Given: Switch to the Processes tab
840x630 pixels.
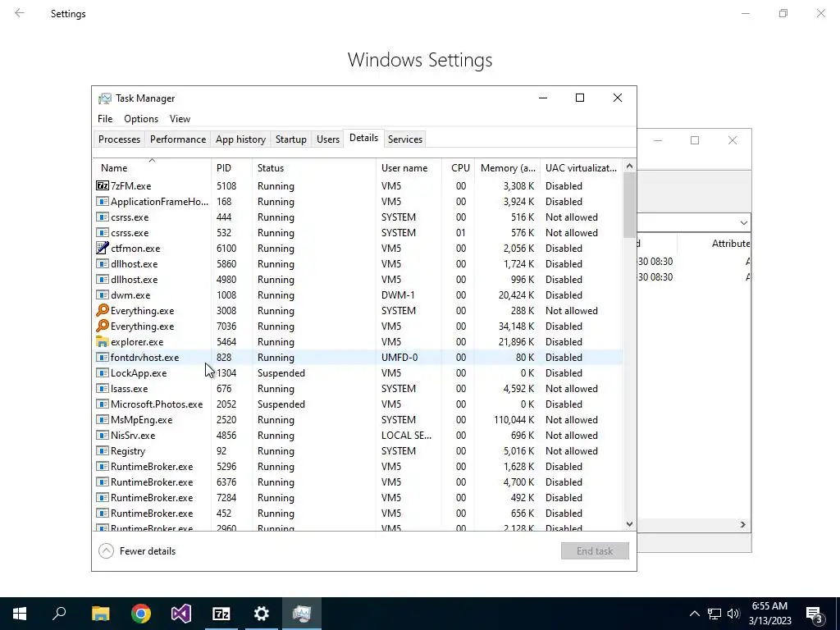Looking at the screenshot, I should (x=119, y=139).
